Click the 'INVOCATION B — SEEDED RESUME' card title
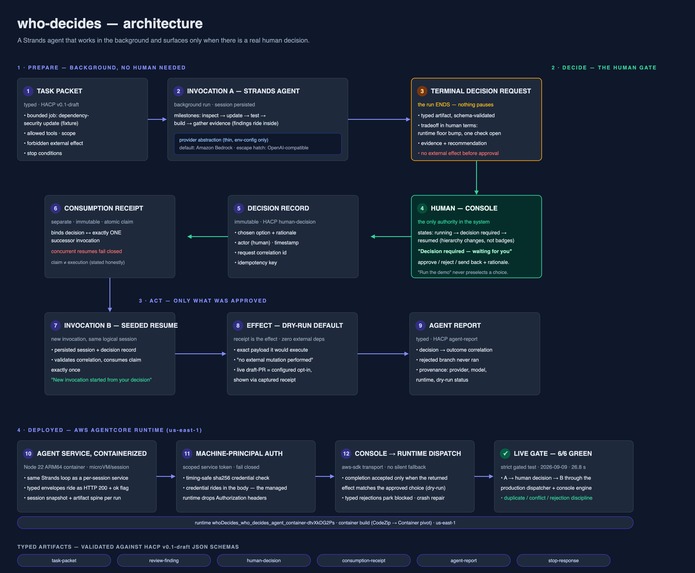The height and width of the screenshot is (573, 695). pos(121,325)
